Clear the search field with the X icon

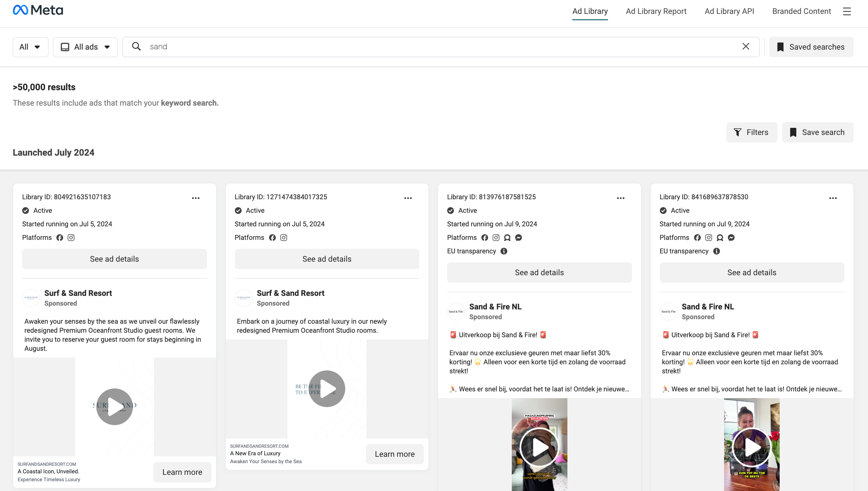(x=746, y=46)
